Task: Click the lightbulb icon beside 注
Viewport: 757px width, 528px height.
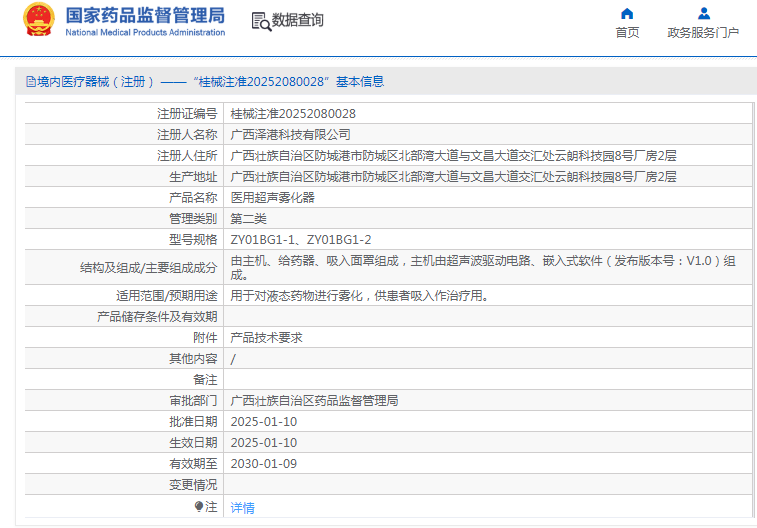Action: click(198, 506)
